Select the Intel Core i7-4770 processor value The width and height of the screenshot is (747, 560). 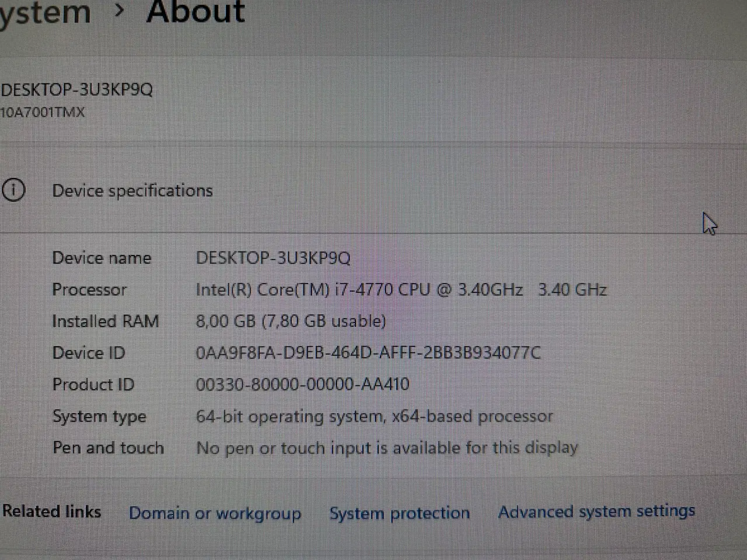click(x=402, y=289)
